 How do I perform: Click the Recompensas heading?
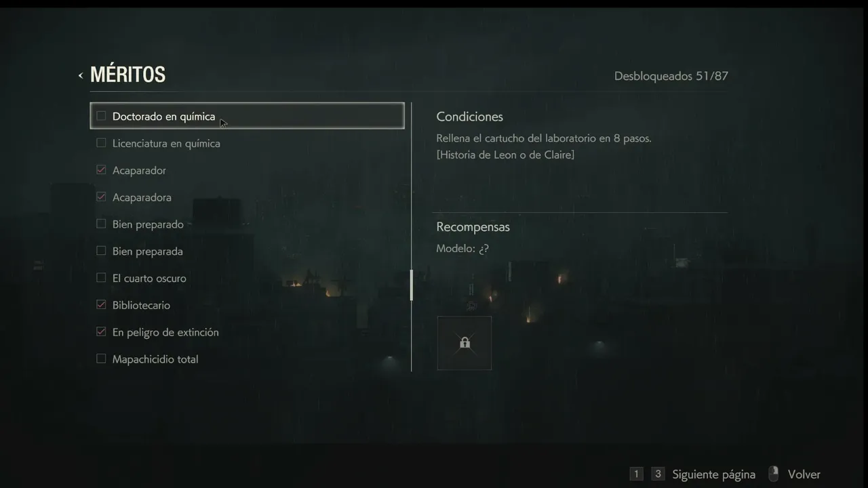pos(473,227)
